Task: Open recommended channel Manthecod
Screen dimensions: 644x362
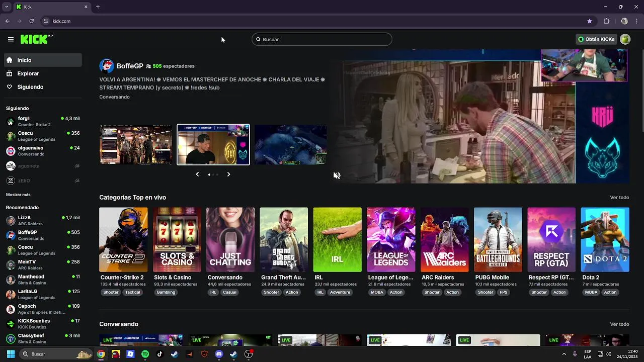Action: (x=43, y=280)
